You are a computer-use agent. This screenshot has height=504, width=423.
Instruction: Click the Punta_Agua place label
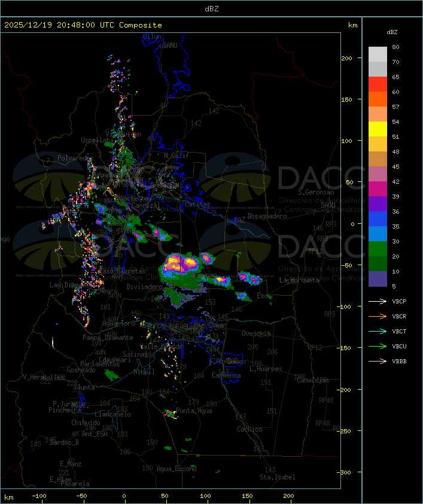[x=194, y=411]
